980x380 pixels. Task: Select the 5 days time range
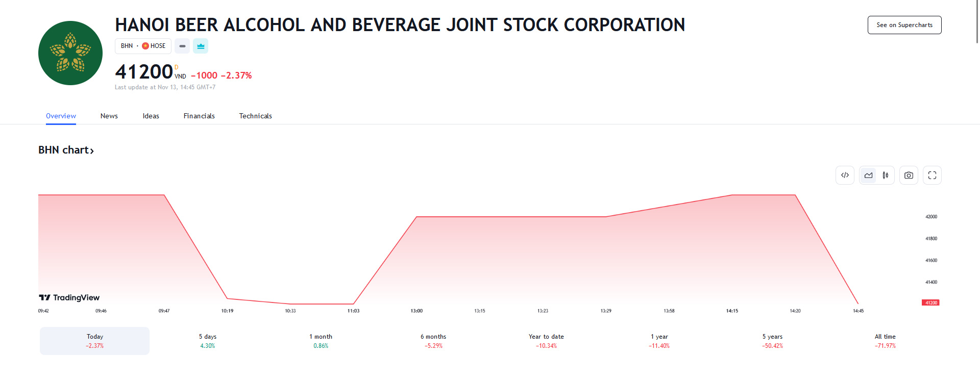[208, 341]
